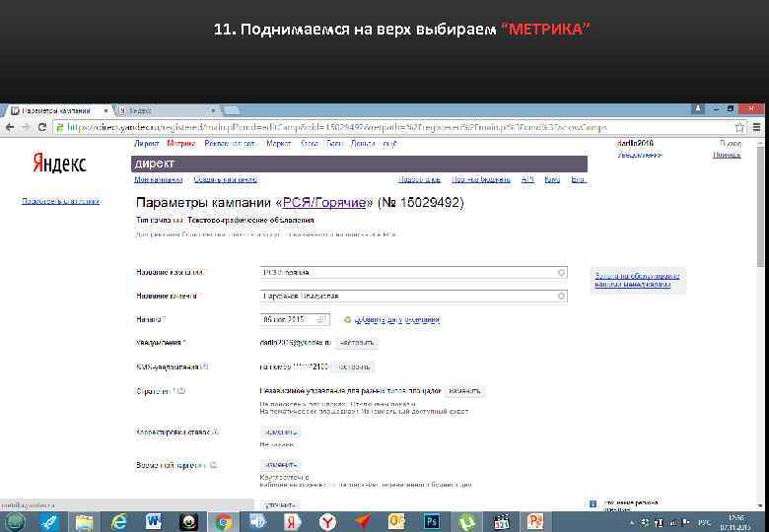Close the Параметры кампании tab

(x=105, y=111)
